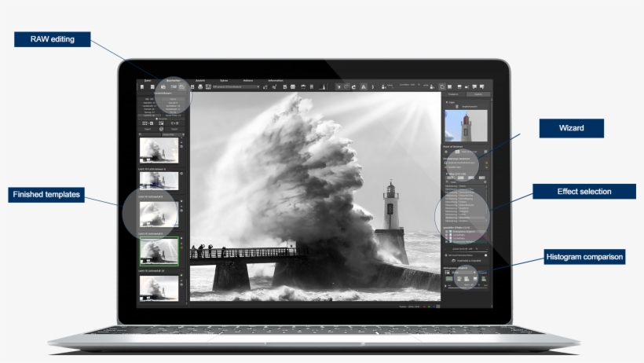644x363 pixels.
Task: Toggle the dynamische Helligkeit effect checkbox
Action: point(446,242)
